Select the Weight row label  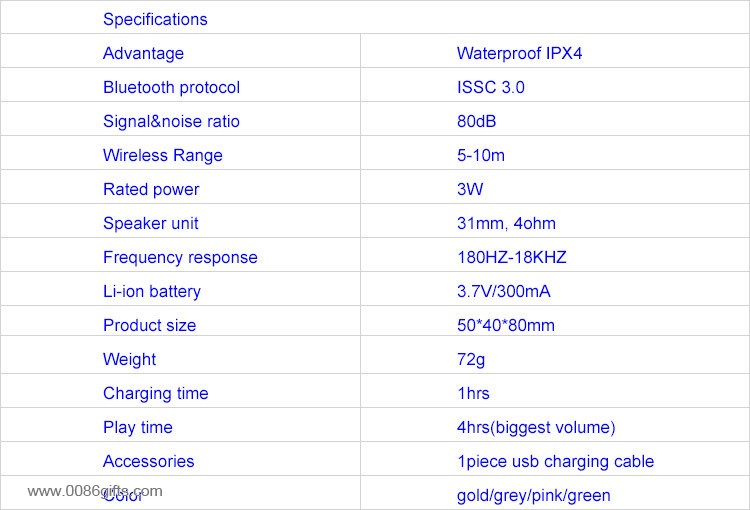pyautogui.click(x=129, y=359)
